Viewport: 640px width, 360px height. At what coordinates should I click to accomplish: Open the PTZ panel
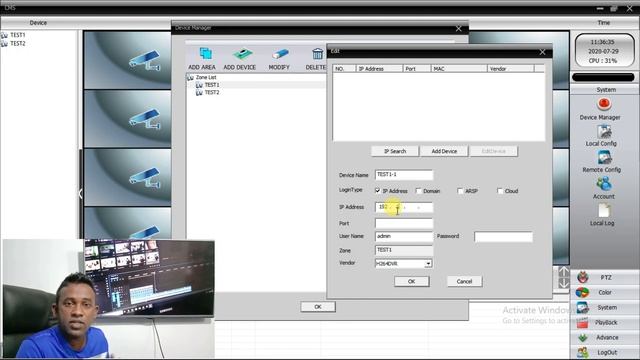coord(605,277)
